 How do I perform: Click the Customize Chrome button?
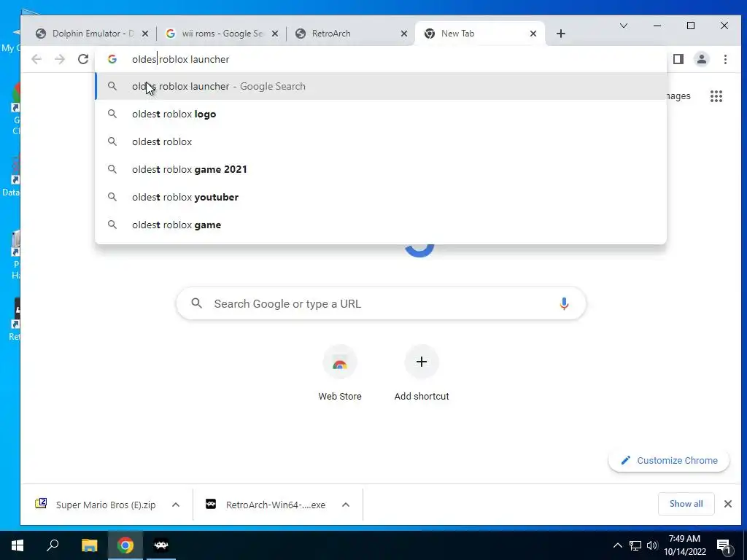tap(669, 461)
